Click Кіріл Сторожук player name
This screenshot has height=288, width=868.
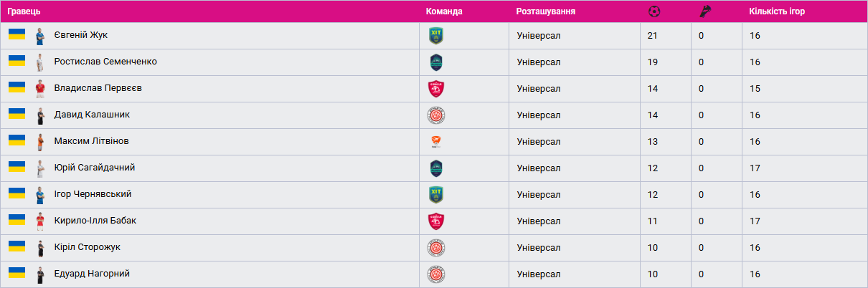[x=88, y=247]
